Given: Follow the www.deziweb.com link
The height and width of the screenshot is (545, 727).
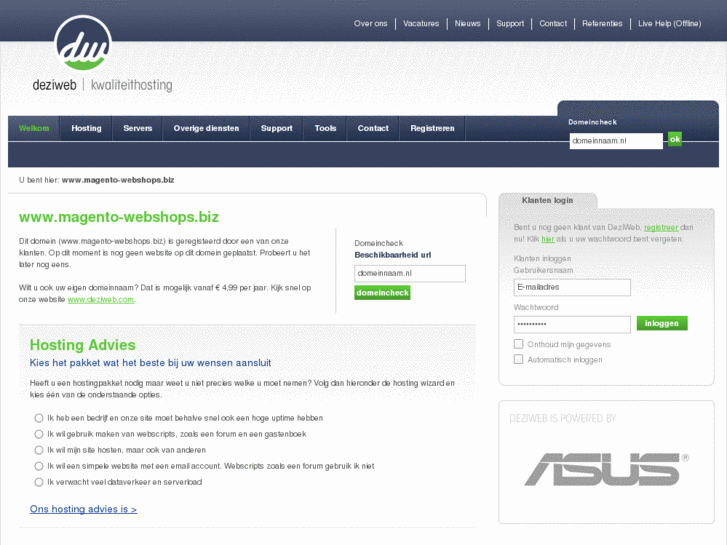Looking at the screenshot, I should click(101, 300).
